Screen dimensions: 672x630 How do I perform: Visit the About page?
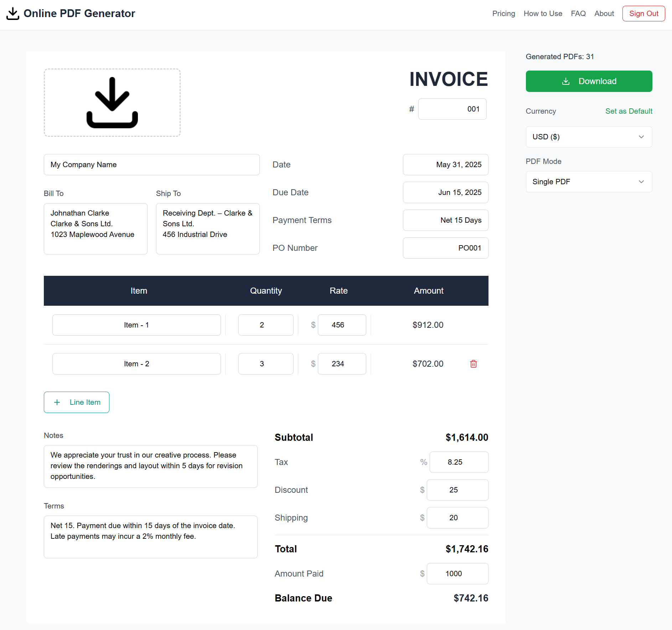click(604, 14)
